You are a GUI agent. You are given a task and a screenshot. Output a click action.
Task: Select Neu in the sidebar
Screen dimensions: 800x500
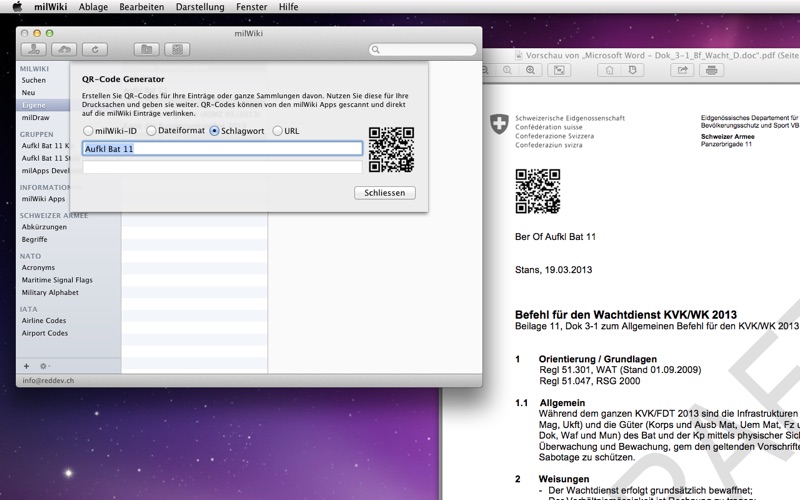point(29,92)
